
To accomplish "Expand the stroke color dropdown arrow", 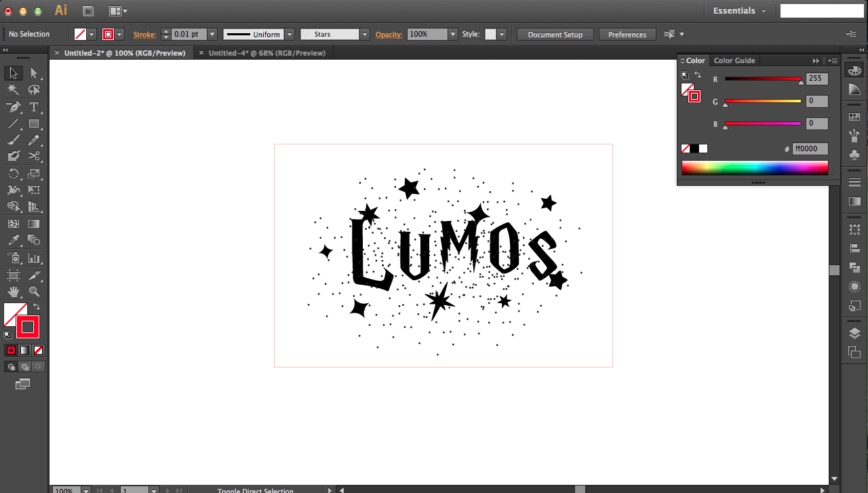I will point(119,34).
